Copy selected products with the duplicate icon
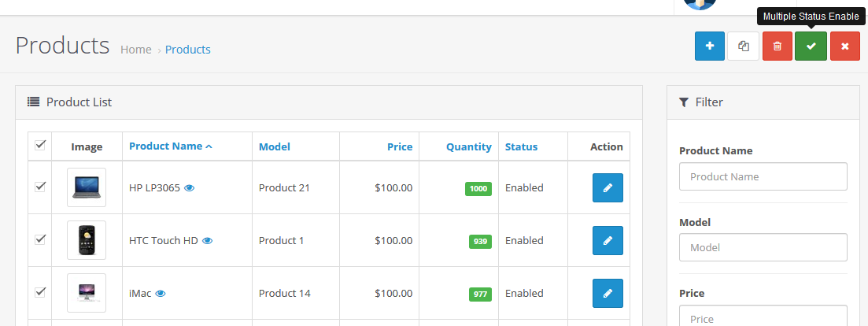 [744, 46]
